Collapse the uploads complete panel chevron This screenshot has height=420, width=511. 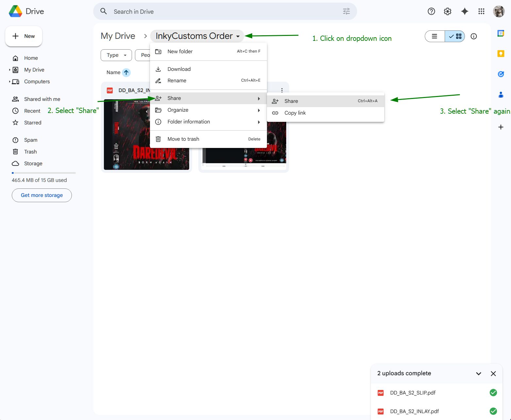tap(479, 374)
